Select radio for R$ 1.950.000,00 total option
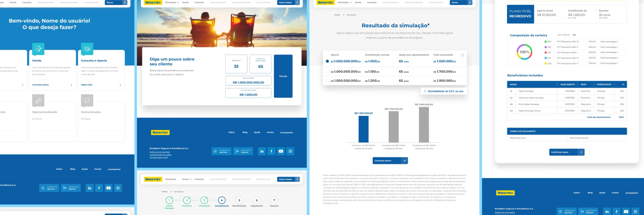 [327, 81]
